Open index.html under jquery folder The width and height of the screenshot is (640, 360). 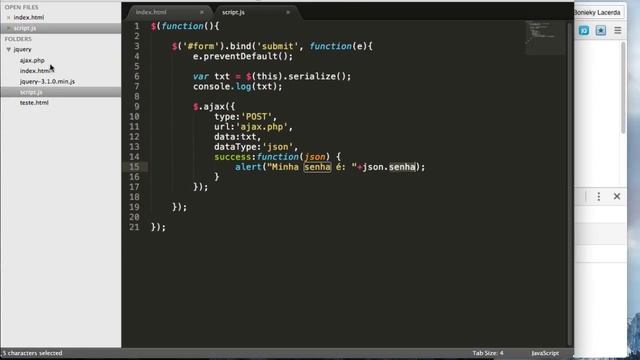pyautogui.click(x=35, y=71)
